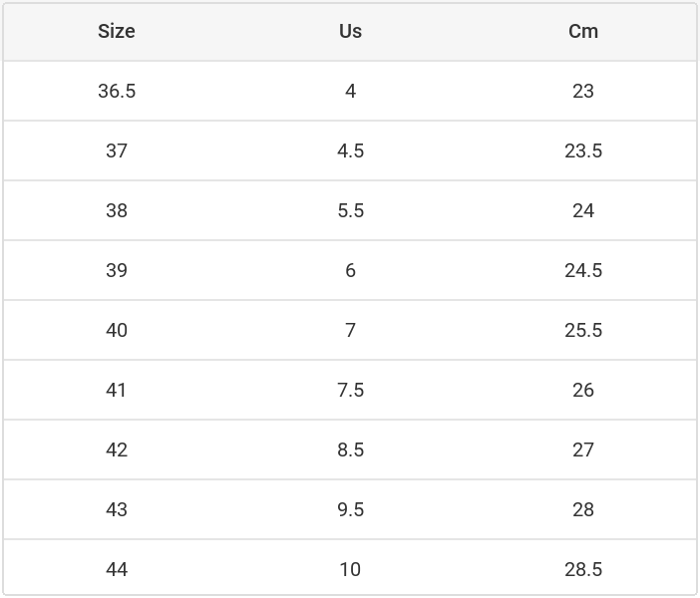Click the US 9.5 value
Viewport: 700px width, 598px height.
coord(350,509)
